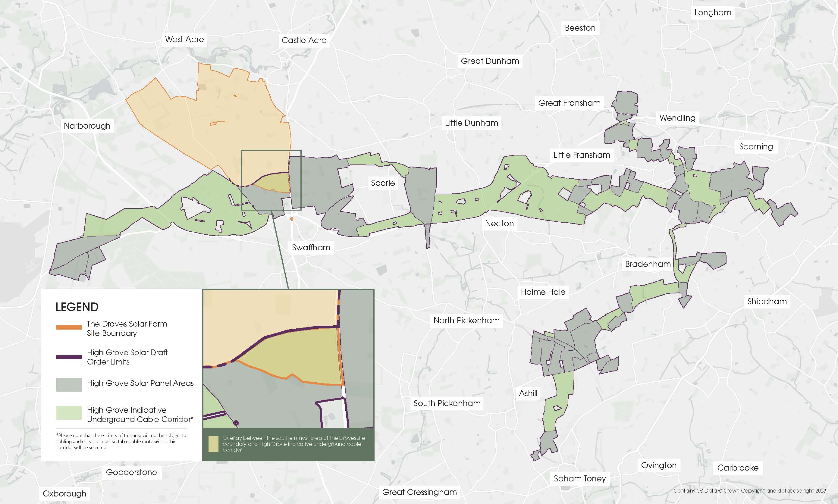
Task: Select the Carbrooke label
Action: pos(738,468)
